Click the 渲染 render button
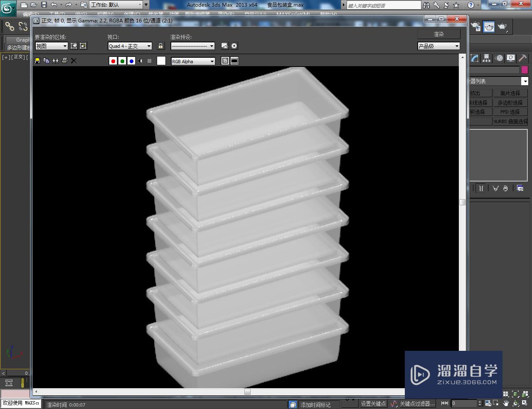This screenshot has height=409, width=532. pos(439,34)
